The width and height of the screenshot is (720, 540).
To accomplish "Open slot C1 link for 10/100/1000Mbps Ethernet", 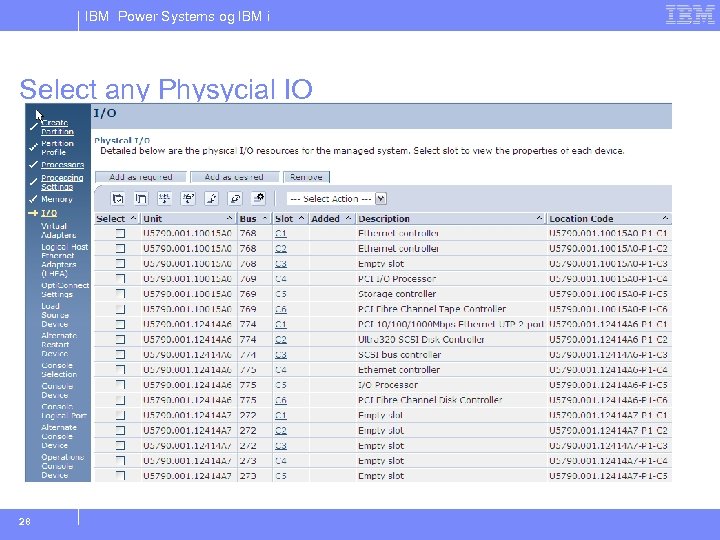I will pyautogui.click(x=281, y=324).
